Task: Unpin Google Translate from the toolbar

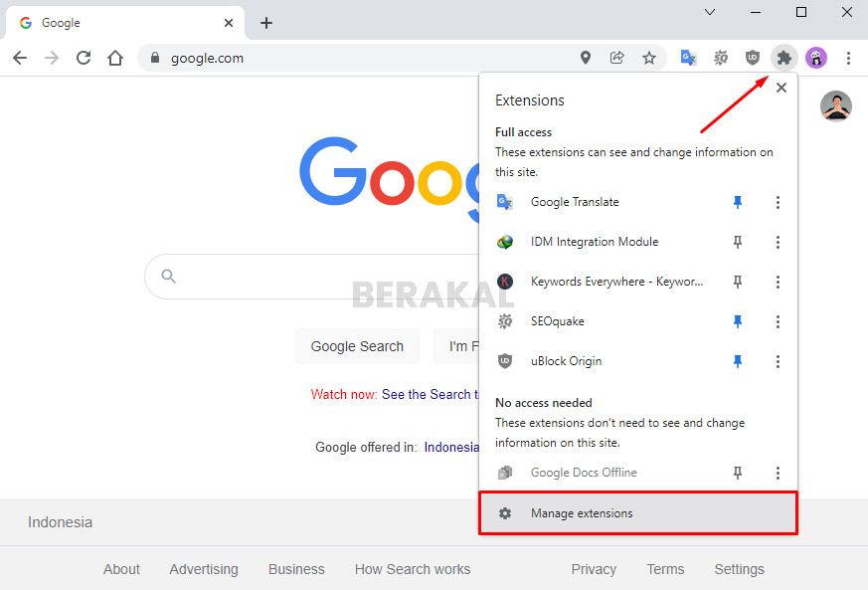Action: click(x=738, y=202)
